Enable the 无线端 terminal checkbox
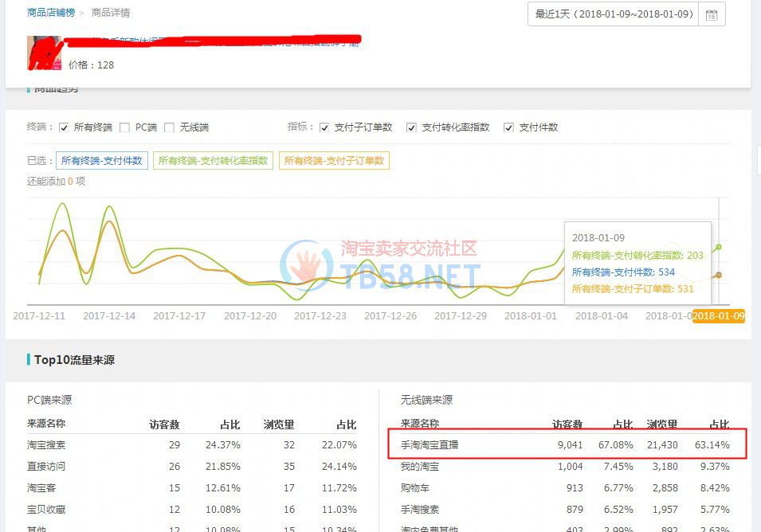This screenshot has height=532, width=761. click(x=169, y=127)
